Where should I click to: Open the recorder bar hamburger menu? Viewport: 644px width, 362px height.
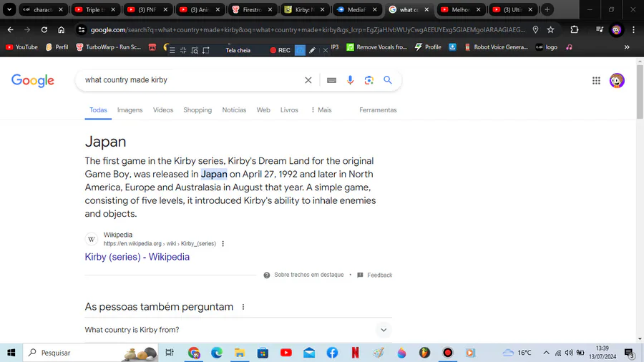172,50
